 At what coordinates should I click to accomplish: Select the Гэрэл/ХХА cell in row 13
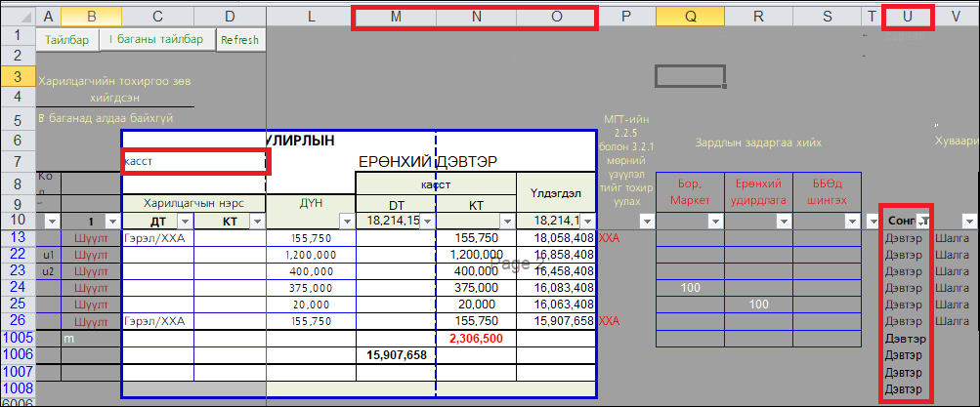click(x=156, y=237)
